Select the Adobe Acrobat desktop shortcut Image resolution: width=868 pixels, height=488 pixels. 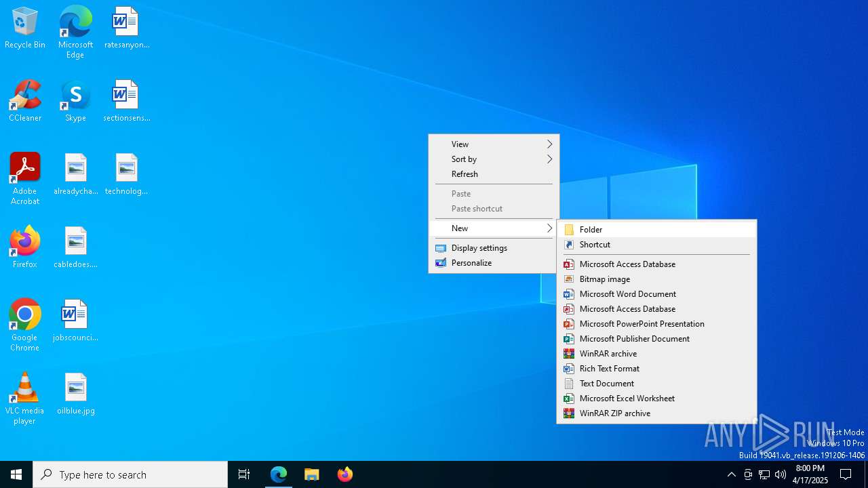(25, 179)
